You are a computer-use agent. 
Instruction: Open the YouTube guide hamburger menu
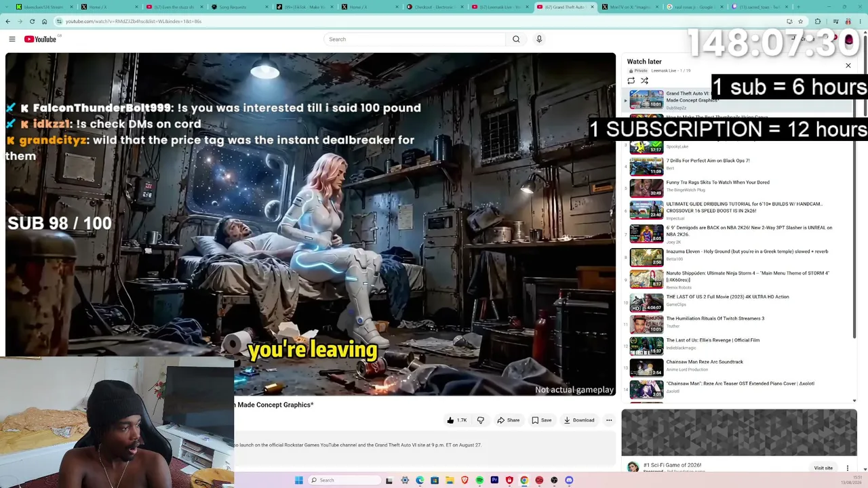(x=12, y=39)
